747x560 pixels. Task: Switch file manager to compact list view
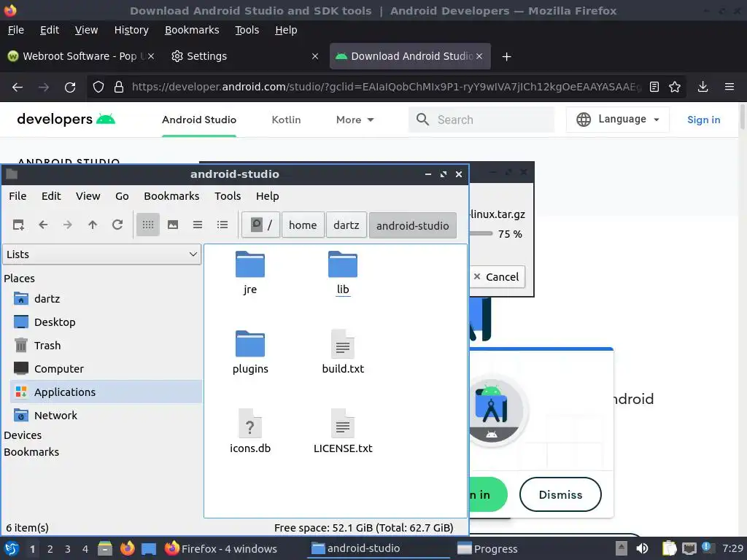198,225
